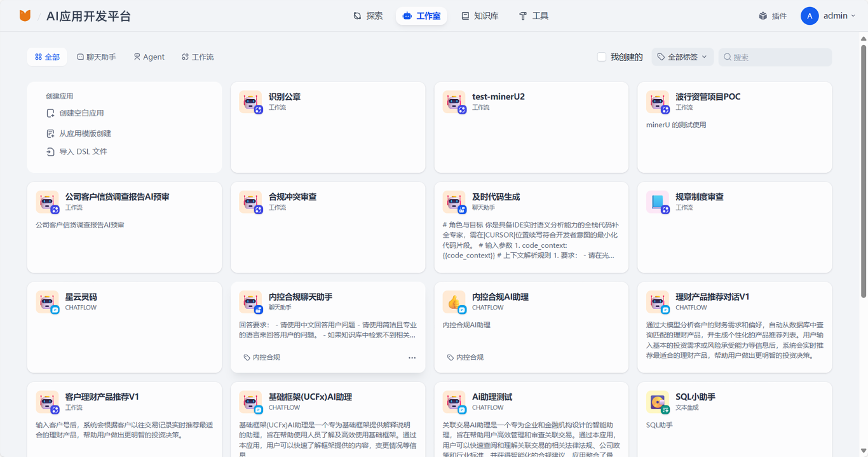Click 创建空白应用 link
Image resolution: width=868 pixels, height=457 pixels.
(x=81, y=113)
